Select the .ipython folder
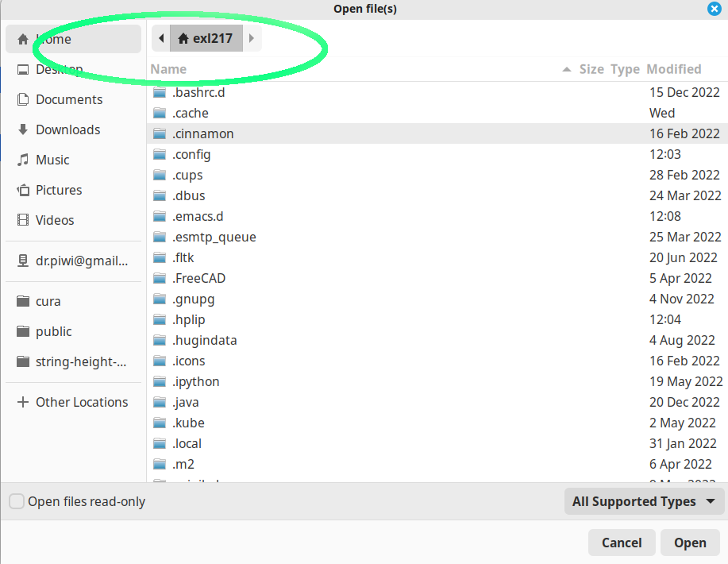This screenshot has height=564, width=728. pos(437,381)
